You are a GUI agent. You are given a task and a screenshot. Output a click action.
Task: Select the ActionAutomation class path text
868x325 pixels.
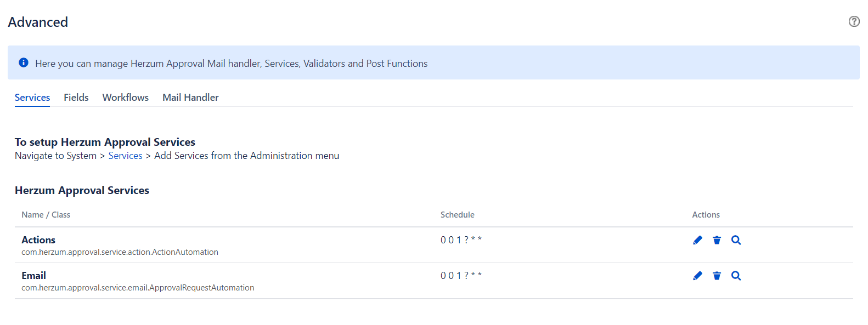click(120, 252)
